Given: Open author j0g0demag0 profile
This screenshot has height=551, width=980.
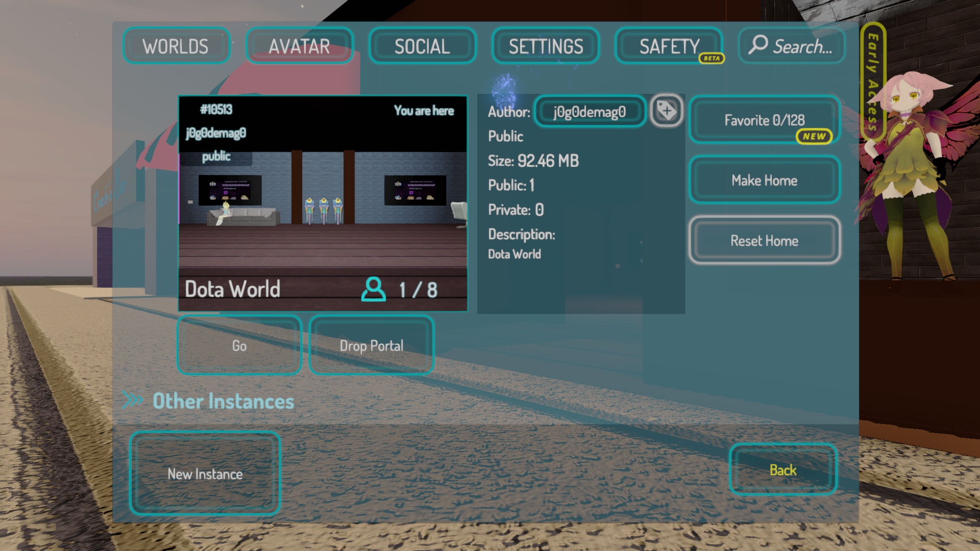Looking at the screenshot, I should (590, 112).
